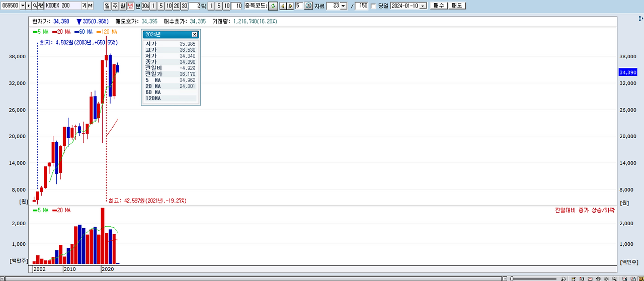644x281 pixels.
Task: Click the 최고: 42,597원 high label
Action: pos(147,201)
